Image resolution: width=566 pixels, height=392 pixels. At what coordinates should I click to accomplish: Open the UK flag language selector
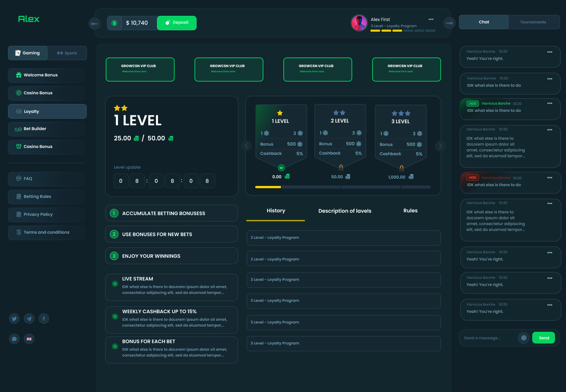point(29,339)
